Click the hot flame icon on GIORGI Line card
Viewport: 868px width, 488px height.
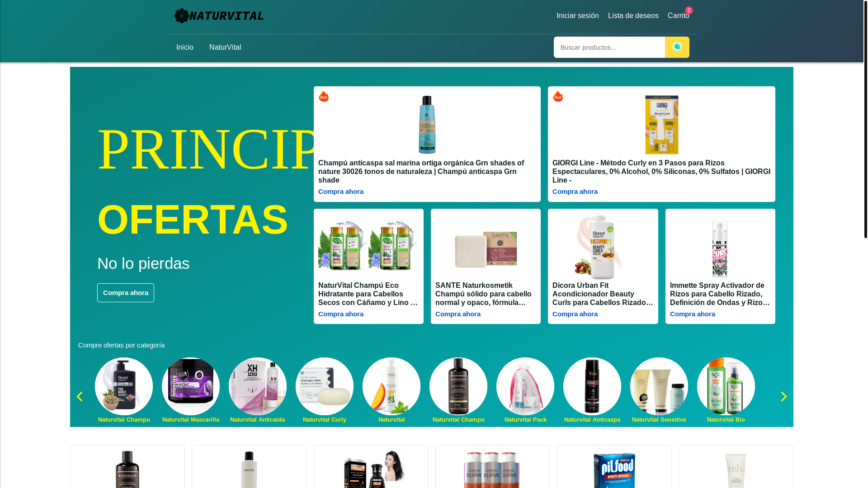tap(558, 96)
